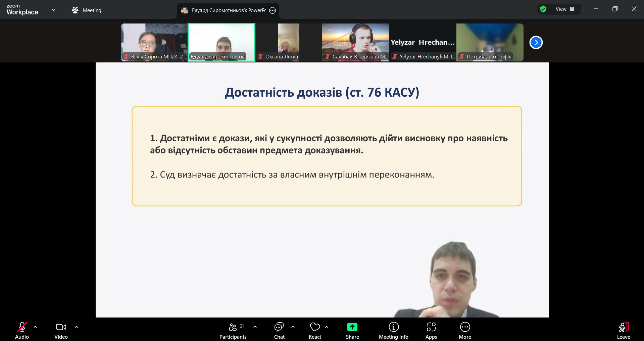
Task: Leave the meeting
Action: point(623,331)
